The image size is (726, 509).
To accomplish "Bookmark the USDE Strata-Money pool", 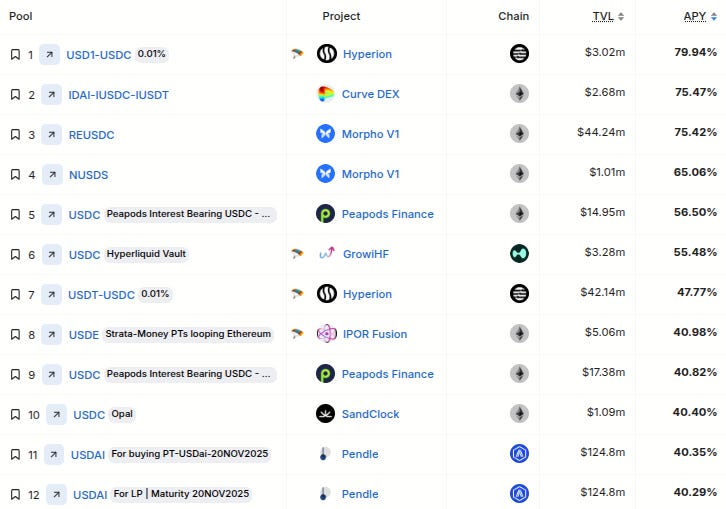I will [15, 335].
